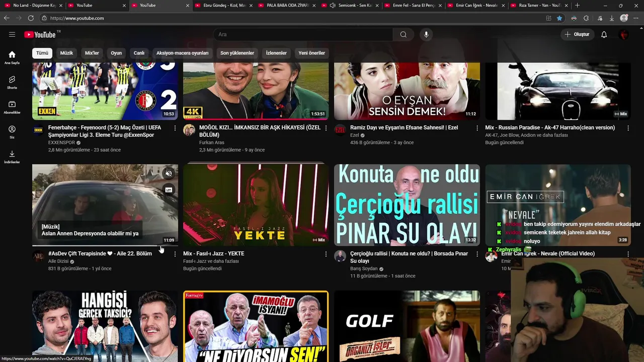Click the YouTube search field Ara

coord(303,34)
